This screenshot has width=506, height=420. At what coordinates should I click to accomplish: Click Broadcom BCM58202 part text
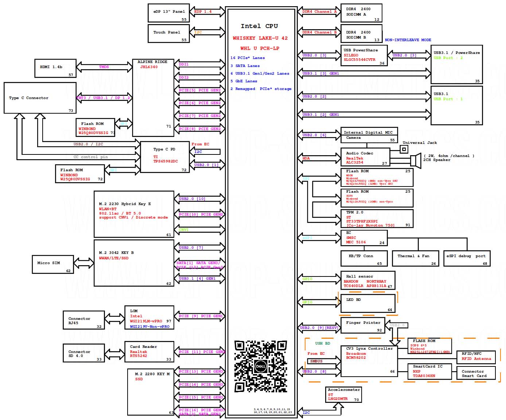(356, 356)
